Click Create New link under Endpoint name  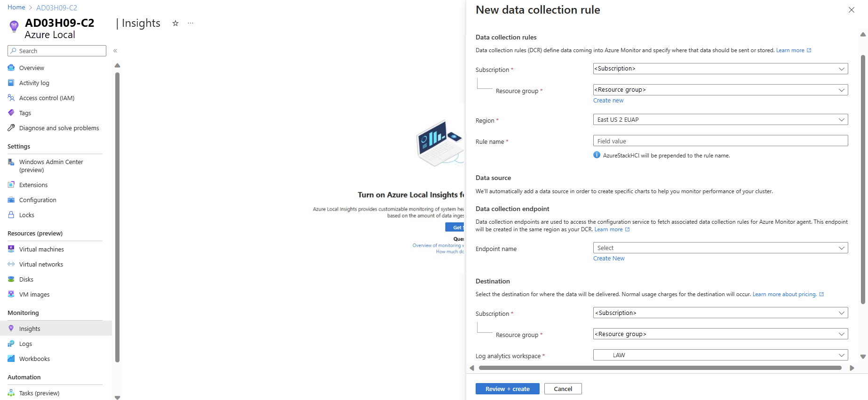point(609,259)
